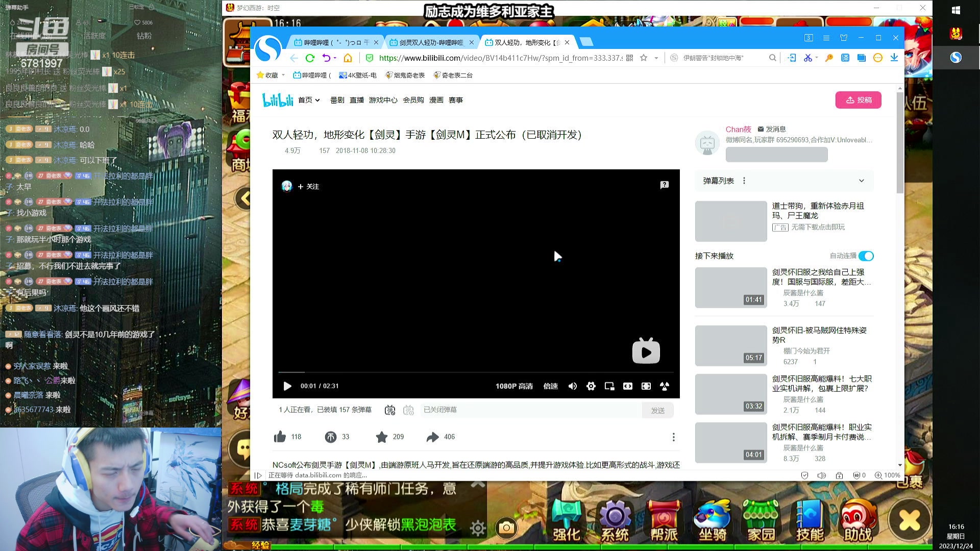Click the undo-close-tab arrow icon

(x=327, y=58)
